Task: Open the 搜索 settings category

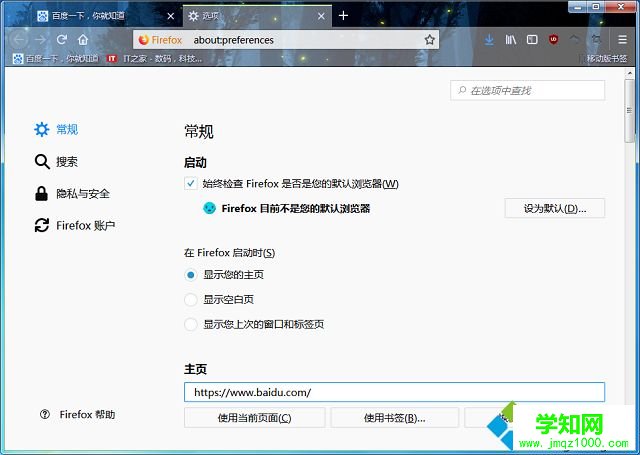Action: 56,162
